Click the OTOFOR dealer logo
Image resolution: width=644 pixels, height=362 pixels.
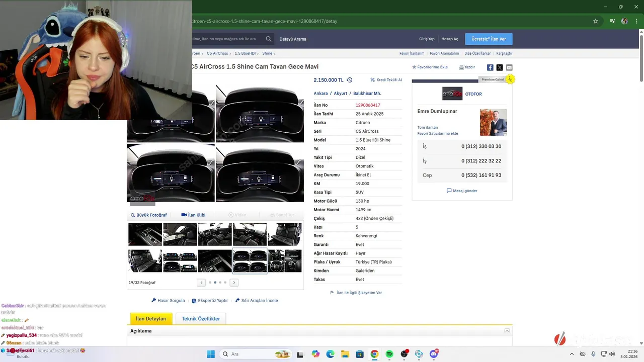click(452, 94)
